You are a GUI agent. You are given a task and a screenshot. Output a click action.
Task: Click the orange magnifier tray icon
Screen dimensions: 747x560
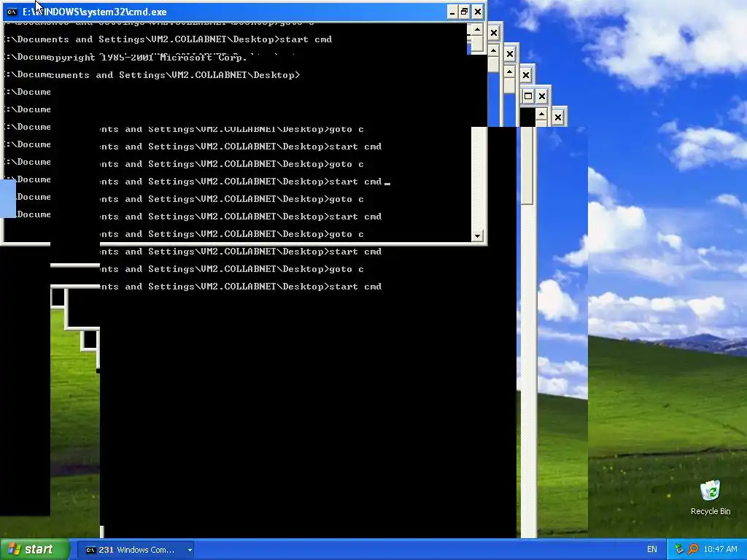click(693, 549)
